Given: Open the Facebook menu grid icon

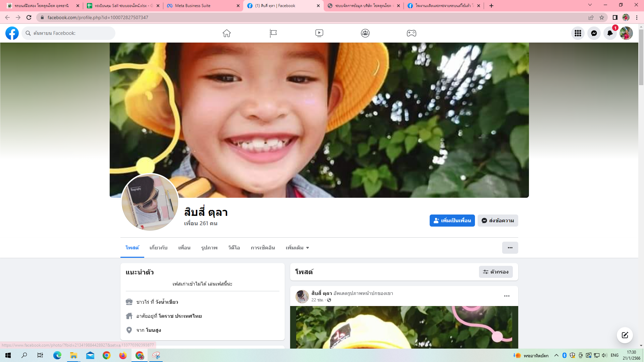Looking at the screenshot, I should (578, 33).
